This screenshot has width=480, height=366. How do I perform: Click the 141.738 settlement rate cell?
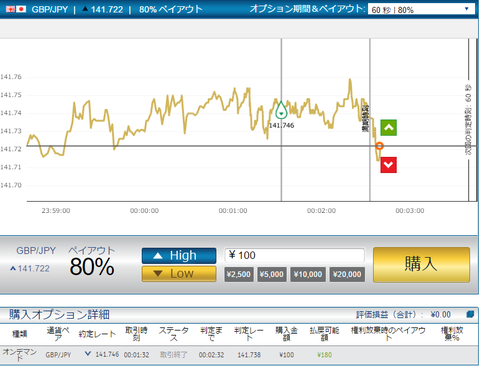click(x=249, y=355)
